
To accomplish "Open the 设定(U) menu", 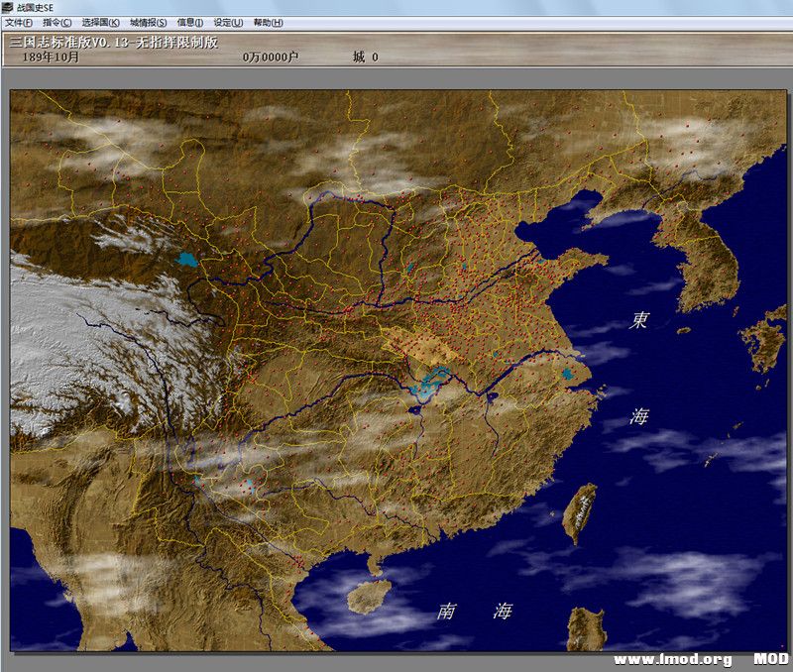I will (x=228, y=23).
